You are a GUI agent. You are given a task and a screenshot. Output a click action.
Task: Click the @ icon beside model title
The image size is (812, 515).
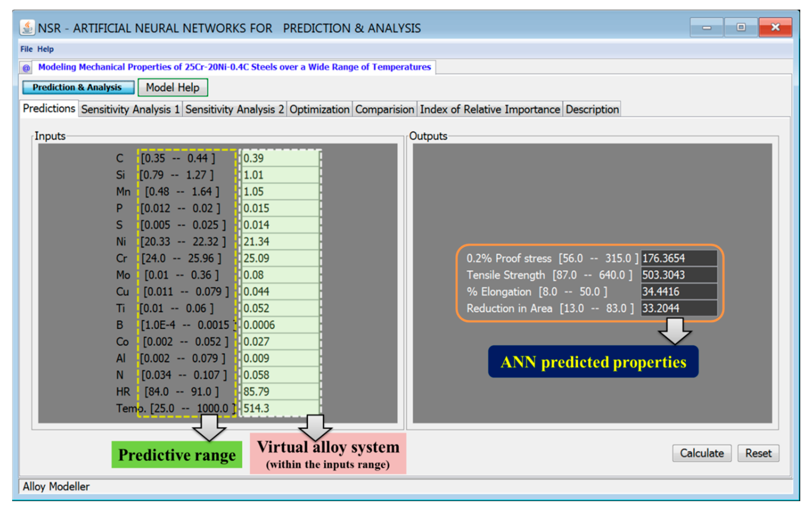(x=26, y=68)
